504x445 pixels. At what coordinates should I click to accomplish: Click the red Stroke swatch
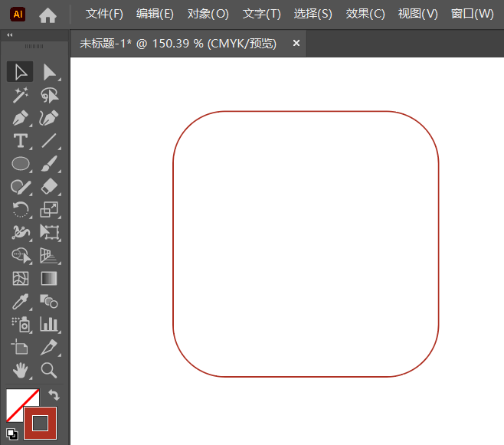coord(40,423)
